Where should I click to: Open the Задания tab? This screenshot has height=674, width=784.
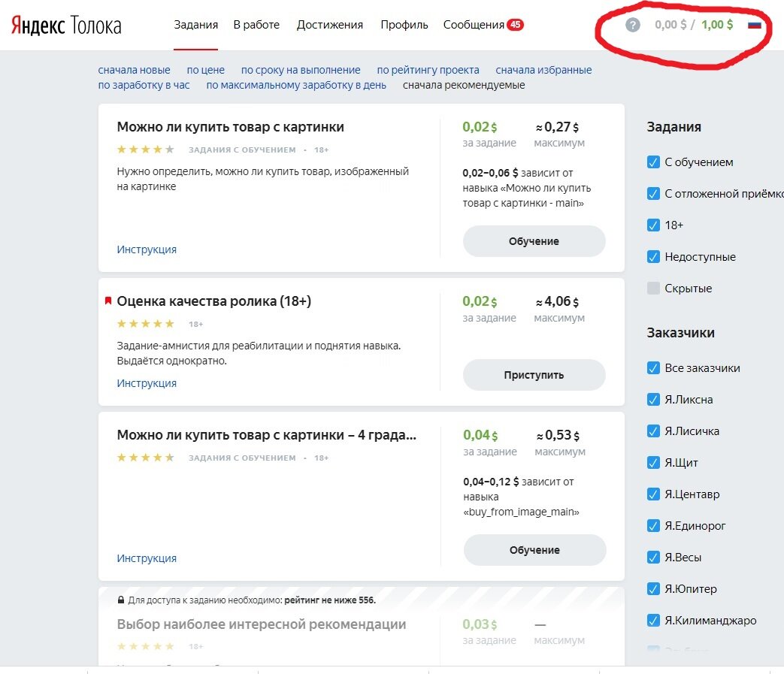point(195,25)
